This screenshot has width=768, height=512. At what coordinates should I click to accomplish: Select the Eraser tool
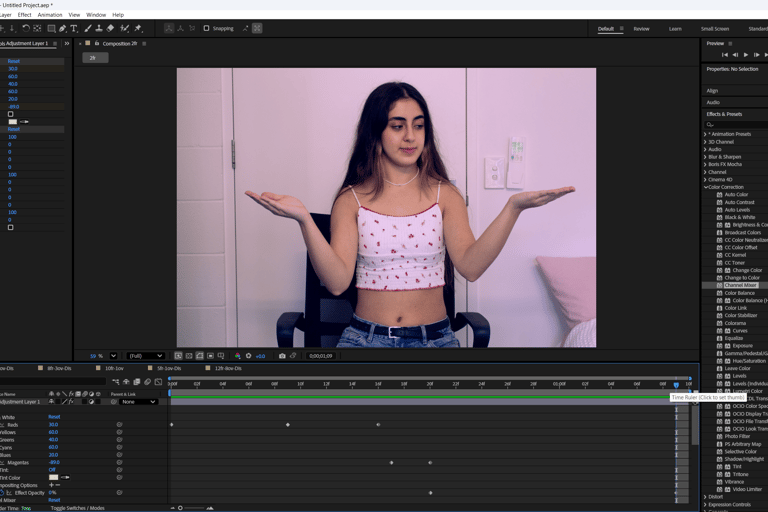pyautogui.click(x=110, y=28)
